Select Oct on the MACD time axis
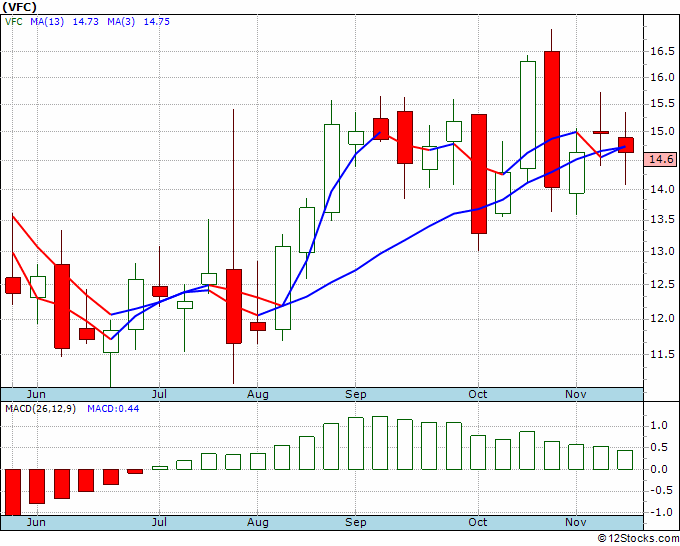Image resolution: width=680 pixels, height=546 pixels. pyautogui.click(x=478, y=522)
